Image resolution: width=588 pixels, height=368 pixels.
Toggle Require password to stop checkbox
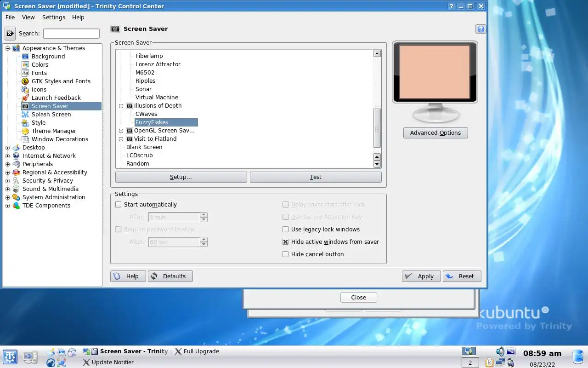[119, 230]
